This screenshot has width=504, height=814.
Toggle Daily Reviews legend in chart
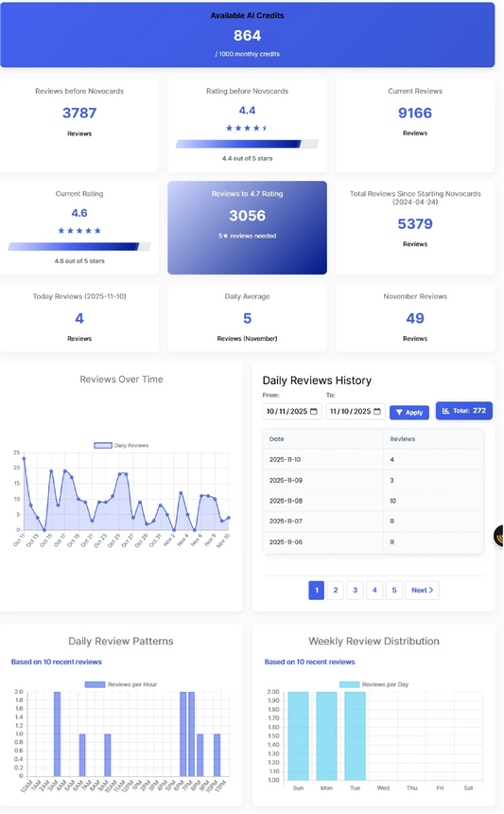tap(121, 446)
